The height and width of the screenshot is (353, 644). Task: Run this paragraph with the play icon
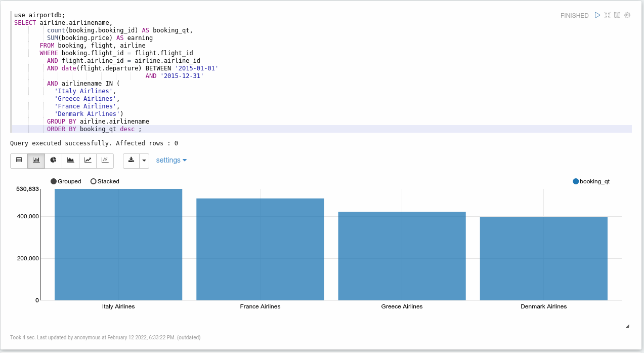pos(597,15)
